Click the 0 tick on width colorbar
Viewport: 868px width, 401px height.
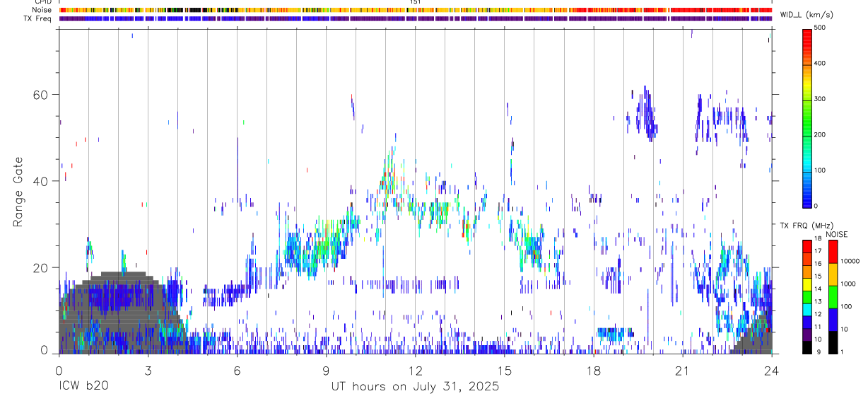click(816, 206)
